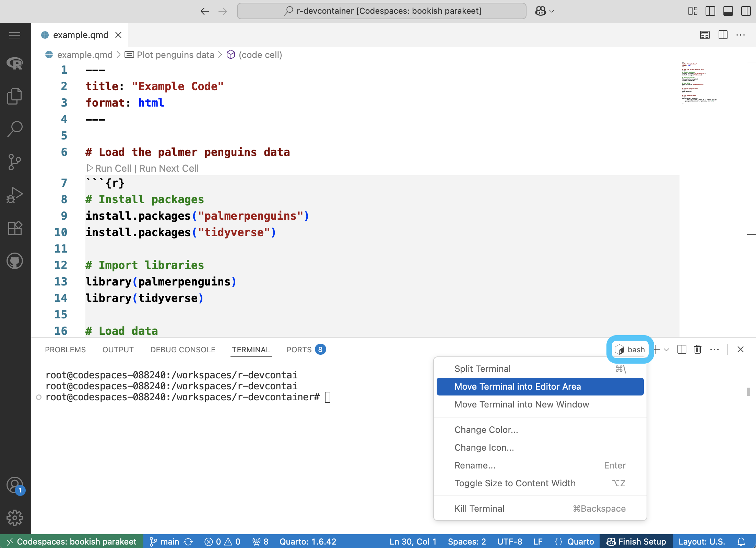Switch to the PROBLEMS tab
Viewport: 756px width, 548px height.
click(x=65, y=350)
